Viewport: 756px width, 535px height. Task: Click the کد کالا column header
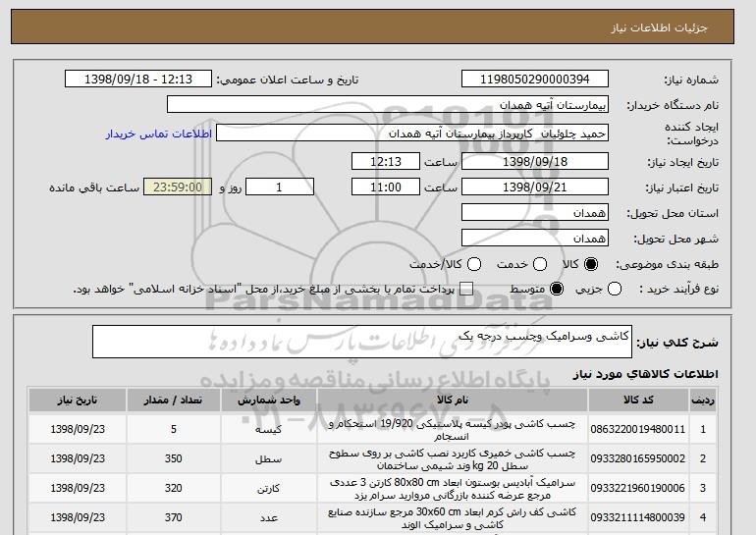tap(638, 401)
